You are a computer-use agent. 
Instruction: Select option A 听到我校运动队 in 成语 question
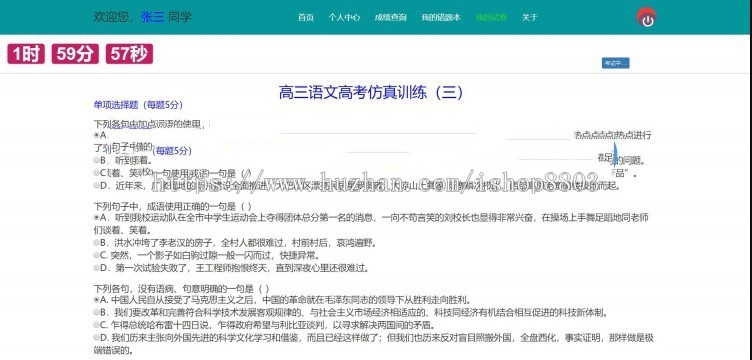click(x=97, y=218)
